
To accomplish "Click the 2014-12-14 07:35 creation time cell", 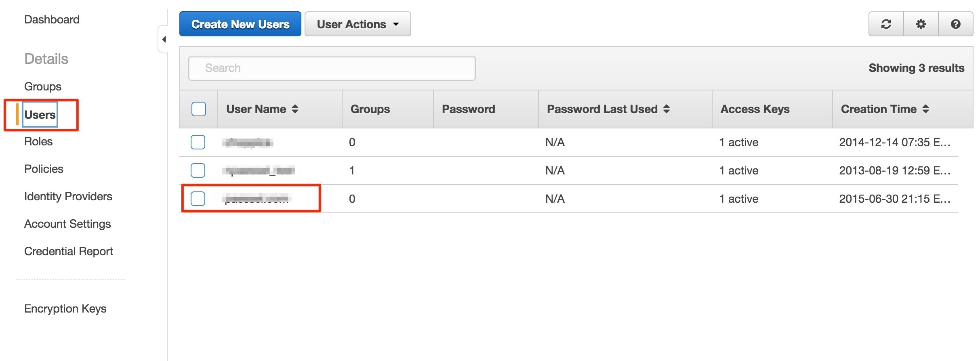I will click(x=895, y=142).
